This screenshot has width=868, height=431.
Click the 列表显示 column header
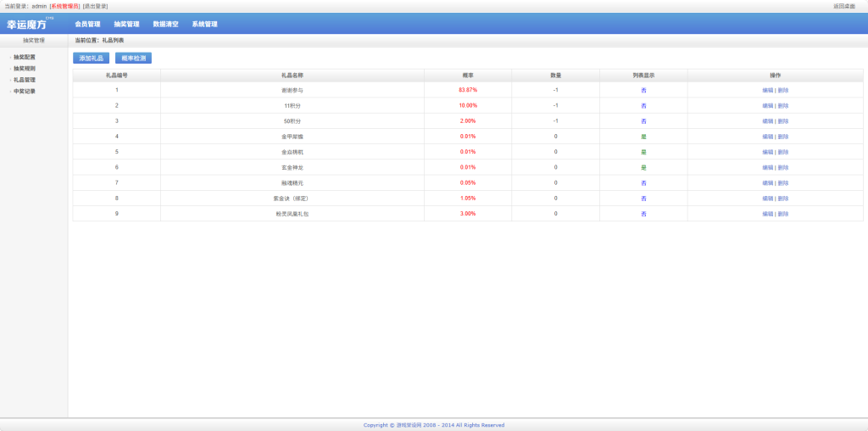click(x=644, y=76)
